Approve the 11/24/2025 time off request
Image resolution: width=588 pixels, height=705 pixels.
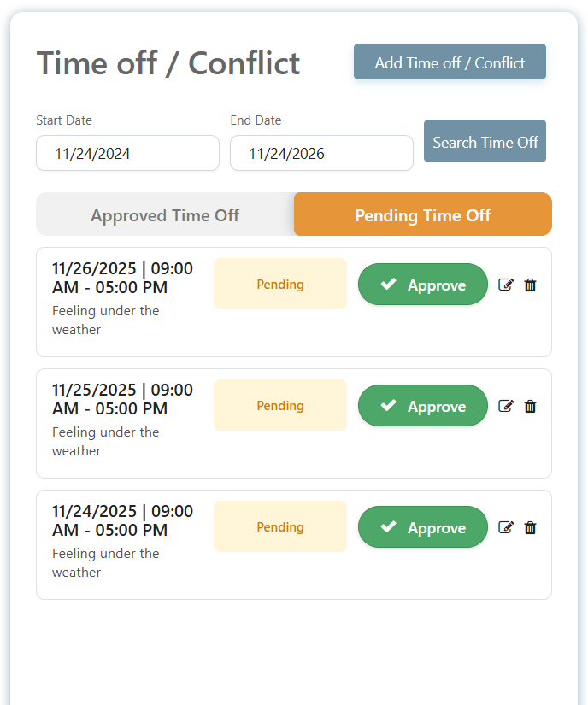tap(423, 527)
